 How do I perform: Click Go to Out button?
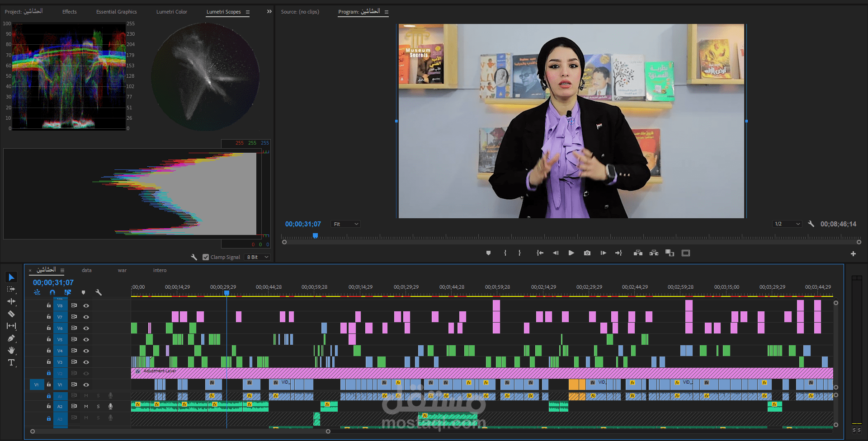618,253
